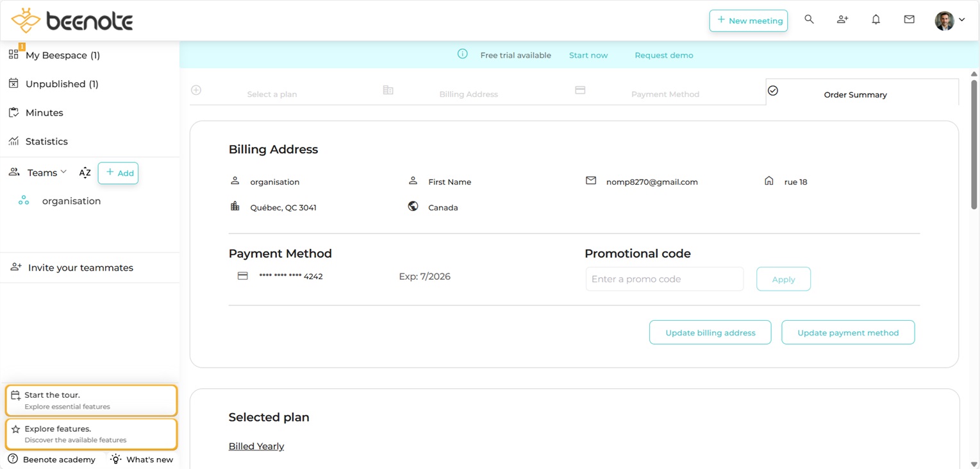Switch to the Select a plan step
The height and width of the screenshot is (469, 980).
tap(272, 94)
